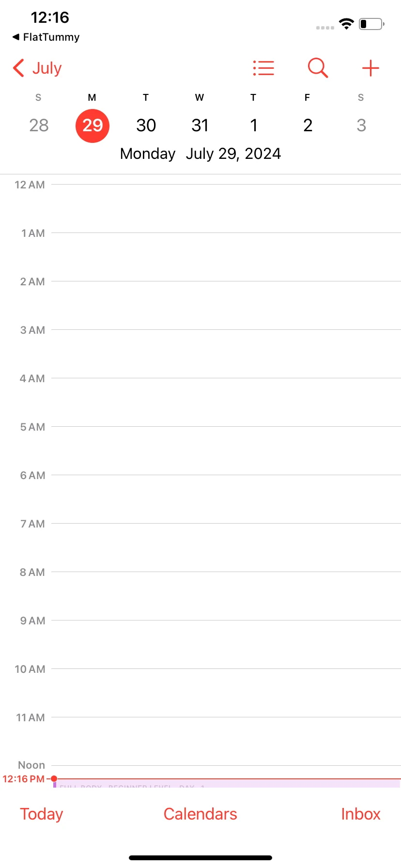Tap highlighted date 29

tap(93, 126)
